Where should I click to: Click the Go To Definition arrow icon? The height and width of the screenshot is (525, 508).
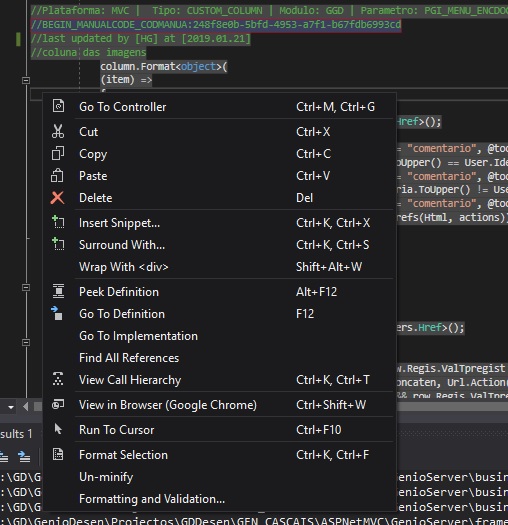coord(57,313)
